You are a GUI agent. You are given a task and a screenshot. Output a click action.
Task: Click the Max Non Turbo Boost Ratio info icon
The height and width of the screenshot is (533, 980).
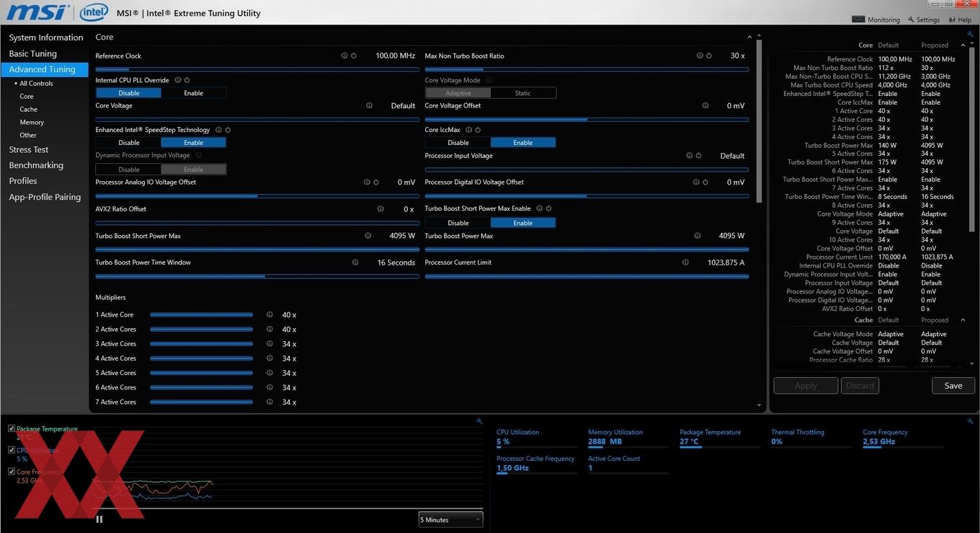tap(700, 56)
